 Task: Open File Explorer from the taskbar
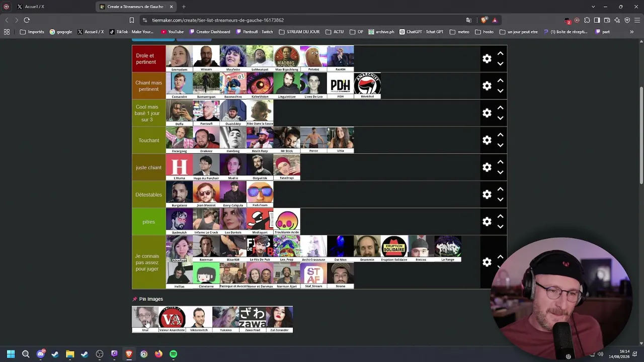tap(70, 354)
